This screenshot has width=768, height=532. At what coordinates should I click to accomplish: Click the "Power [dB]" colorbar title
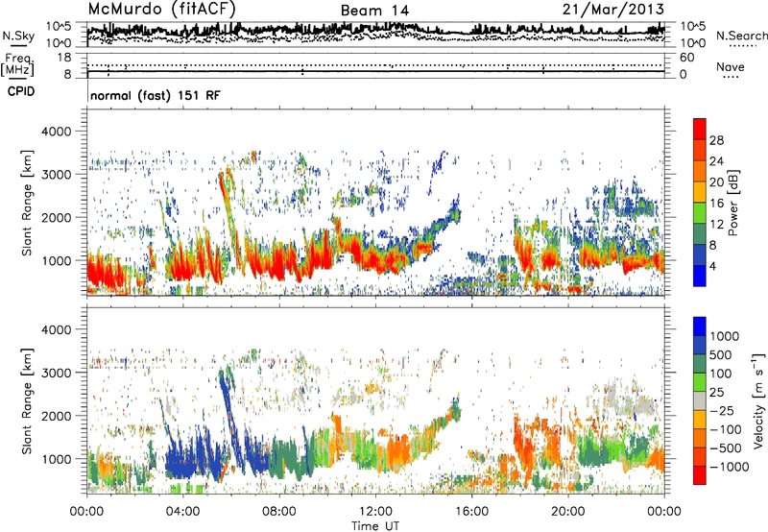[x=733, y=203]
